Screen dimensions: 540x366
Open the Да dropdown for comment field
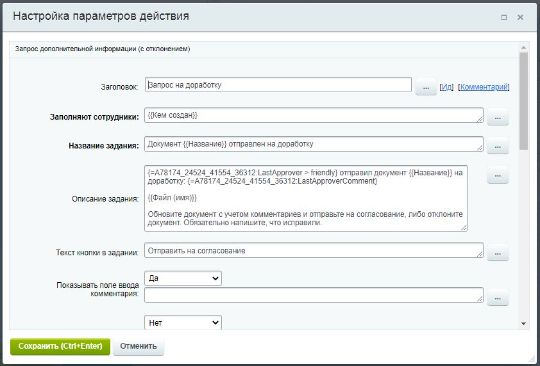183,278
